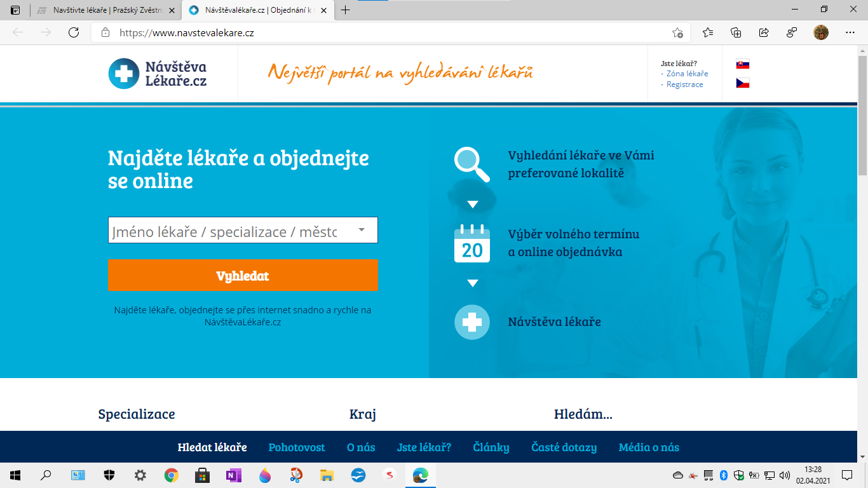Click the orange Vyhledat button
The width and height of the screenshot is (868, 488).
[243, 275]
